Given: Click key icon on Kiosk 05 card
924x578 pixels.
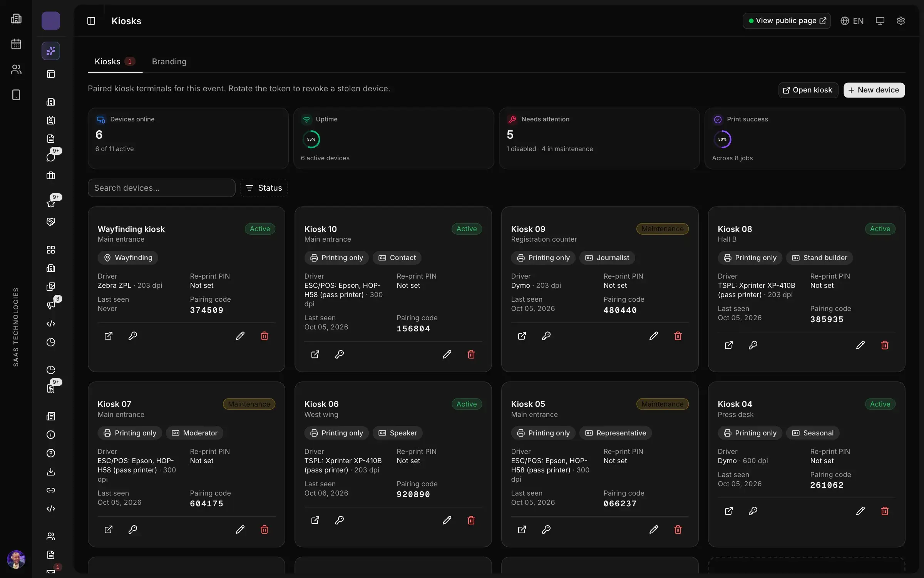Looking at the screenshot, I should (x=546, y=529).
